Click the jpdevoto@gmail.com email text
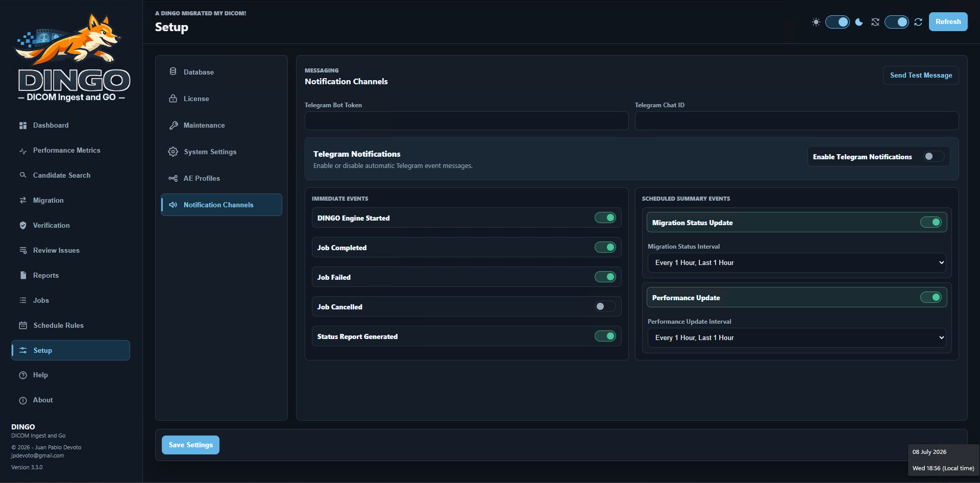The height and width of the screenshot is (483, 980). pyautogui.click(x=38, y=456)
